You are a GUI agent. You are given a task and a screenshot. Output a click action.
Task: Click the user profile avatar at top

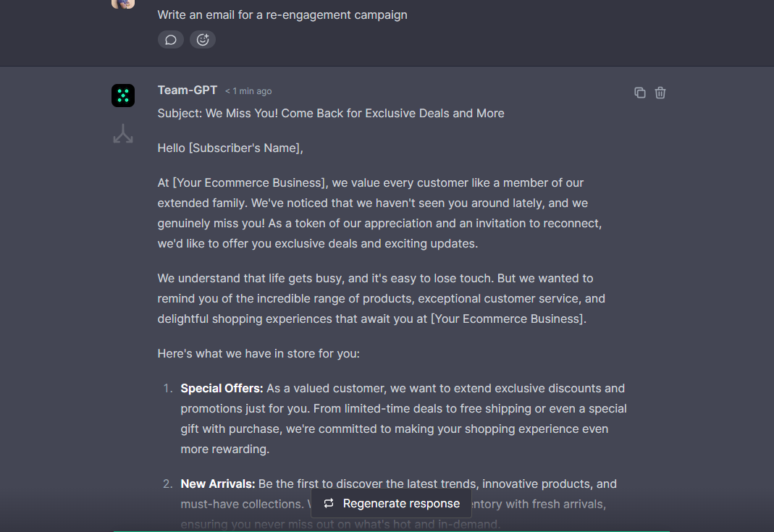(123, 4)
